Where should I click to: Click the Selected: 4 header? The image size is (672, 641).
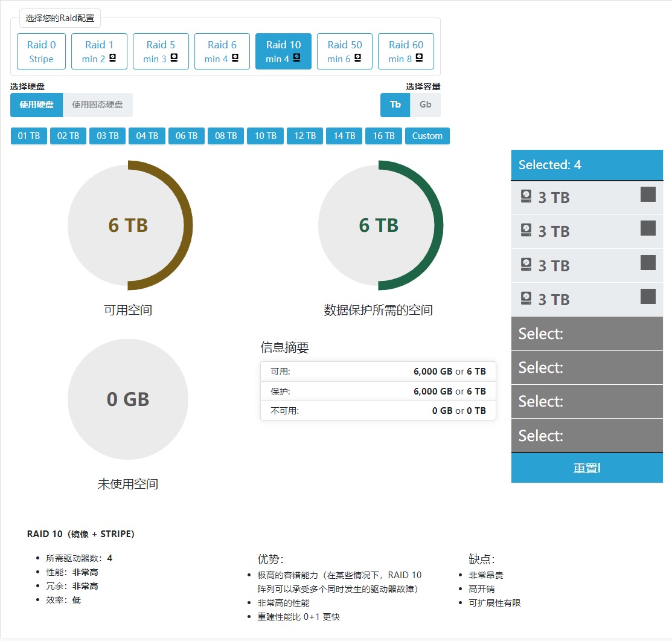click(x=587, y=165)
